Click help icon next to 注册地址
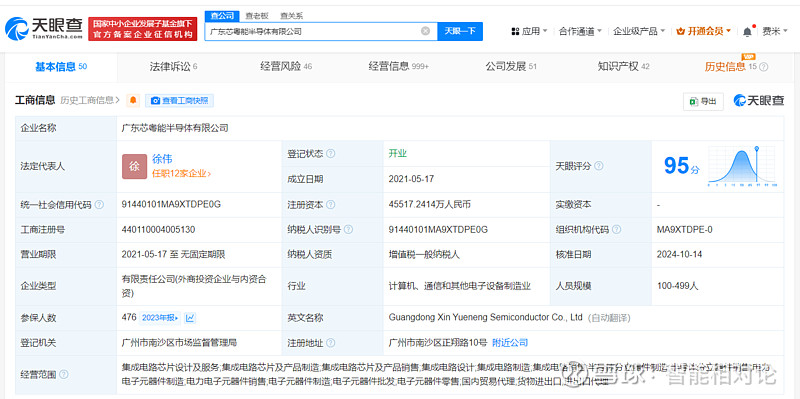This screenshot has height=399, width=800. [x=331, y=343]
